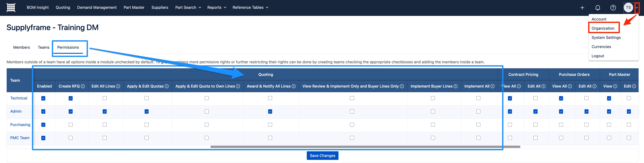
Task: Open the Purchasing team link
Action: [x=20, y=125]
